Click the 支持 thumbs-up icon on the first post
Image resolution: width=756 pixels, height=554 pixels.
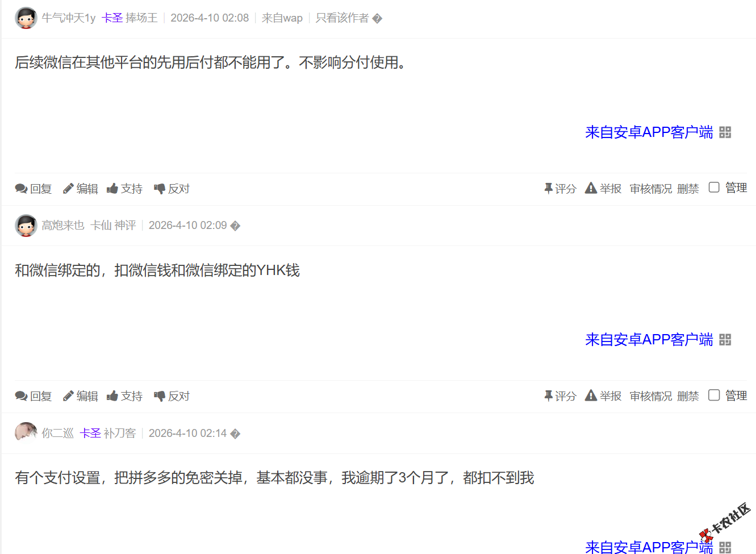pos(112,188)
